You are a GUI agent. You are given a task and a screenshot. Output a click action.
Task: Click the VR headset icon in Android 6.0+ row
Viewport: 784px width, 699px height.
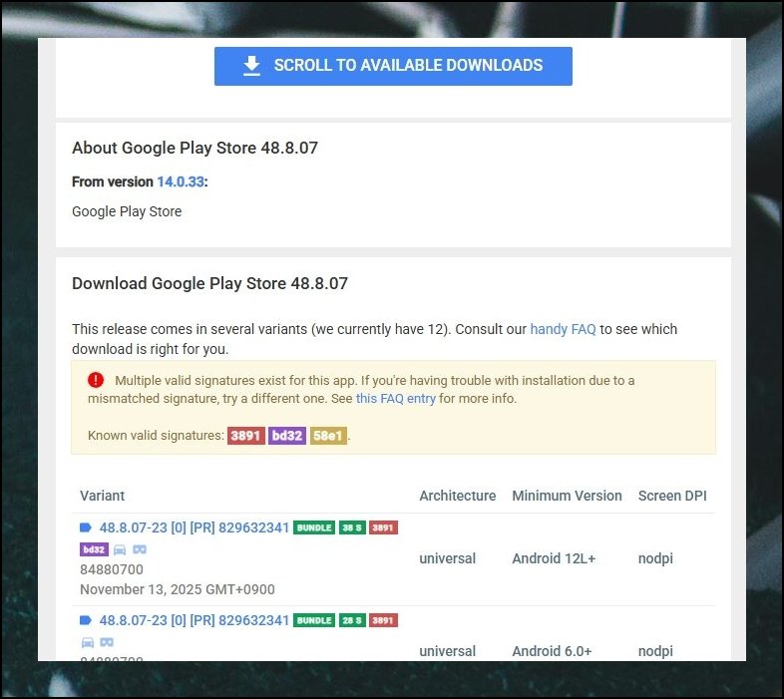pos(107,642)
